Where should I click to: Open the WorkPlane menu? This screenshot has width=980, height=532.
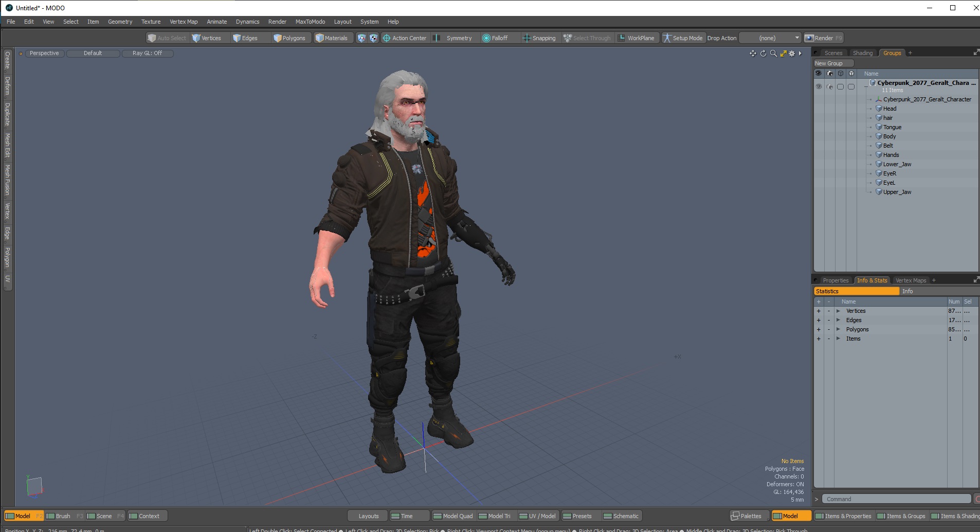click(637, 38)
